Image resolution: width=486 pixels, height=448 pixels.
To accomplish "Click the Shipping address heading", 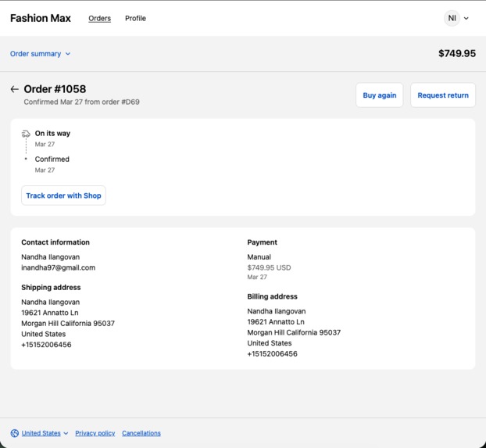I will (x=51, y=288).
